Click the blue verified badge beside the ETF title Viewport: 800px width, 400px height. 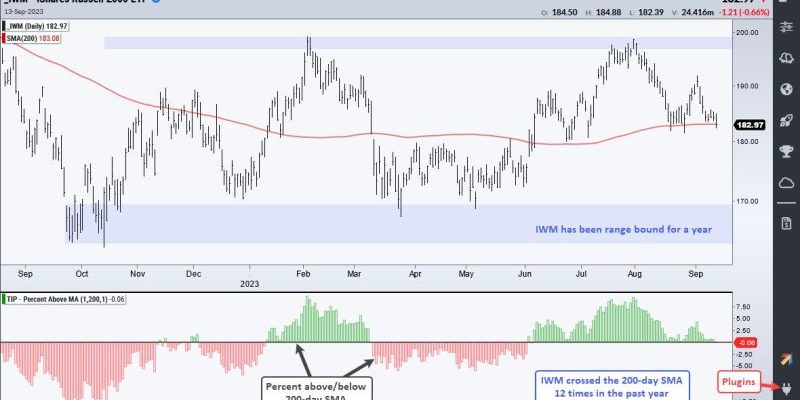click(156, 2)
